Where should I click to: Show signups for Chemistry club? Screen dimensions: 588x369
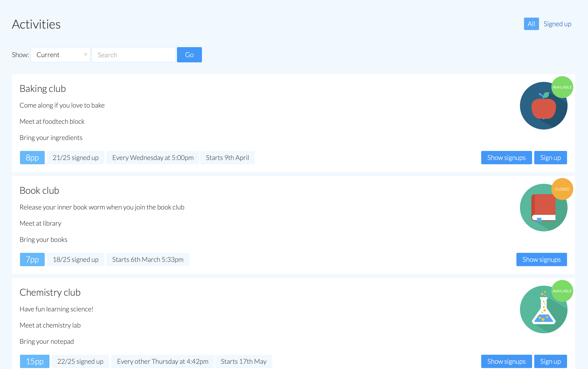pos(506,361)
